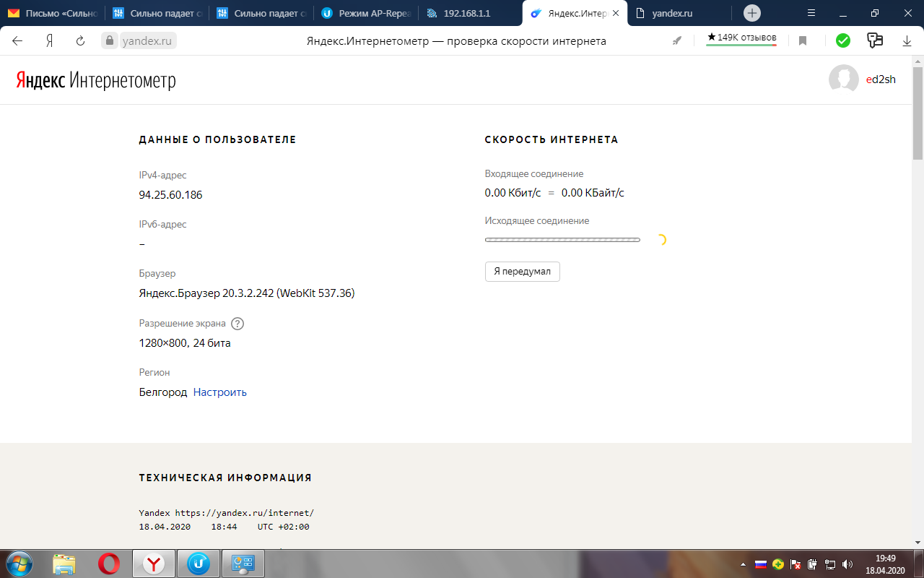Image resolution: width=924 pixels, height=578 pixels.
Task: Show hidden tray icons arrow
Action: click(x=744, y=564)
